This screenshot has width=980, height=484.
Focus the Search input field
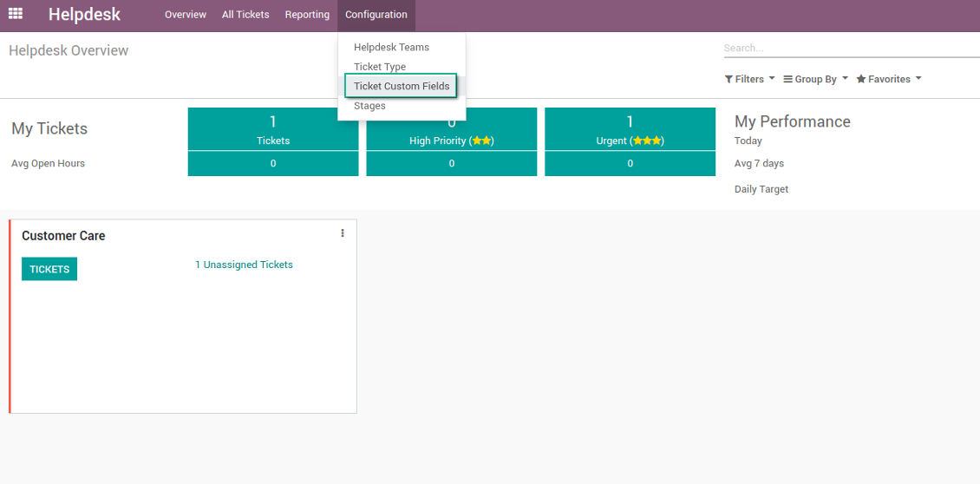click(852, 49)
